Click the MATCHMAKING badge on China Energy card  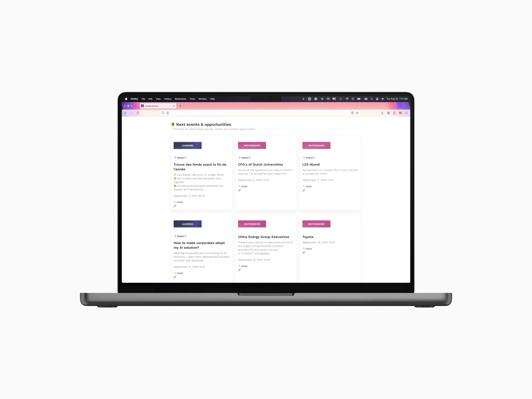click(252, 224)
